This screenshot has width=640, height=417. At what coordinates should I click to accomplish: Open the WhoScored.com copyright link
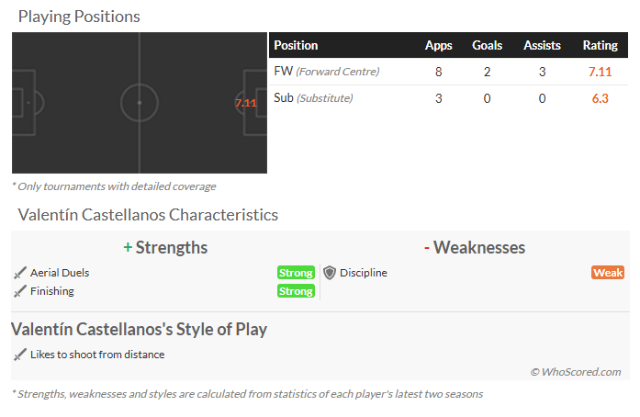575,372
